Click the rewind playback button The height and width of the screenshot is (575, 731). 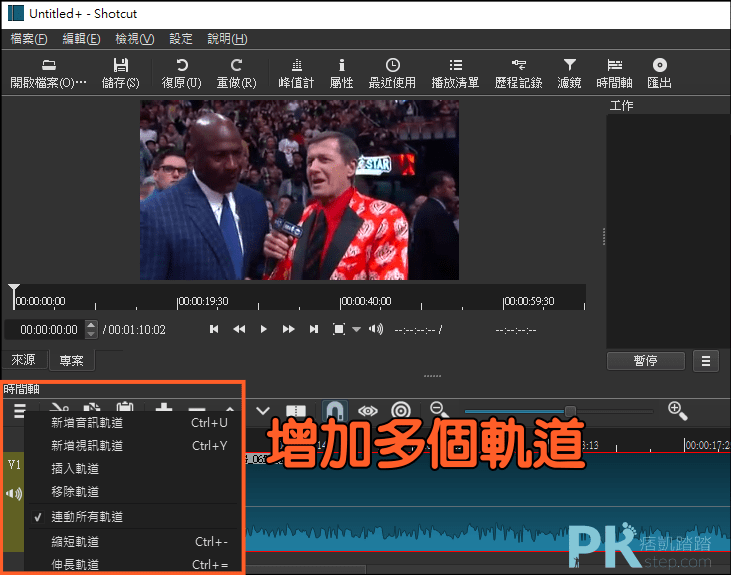click(x=239, y=329)
